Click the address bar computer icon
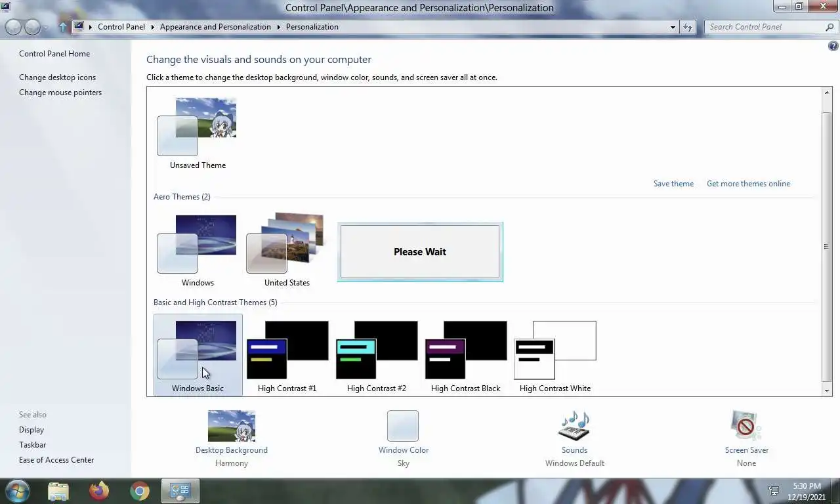This screenshot has width=840, height=504. click(79, 27)
